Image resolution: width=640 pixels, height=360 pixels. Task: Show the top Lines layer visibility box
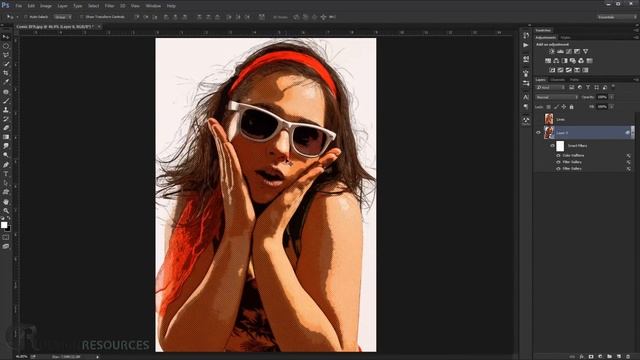(538, 119)
